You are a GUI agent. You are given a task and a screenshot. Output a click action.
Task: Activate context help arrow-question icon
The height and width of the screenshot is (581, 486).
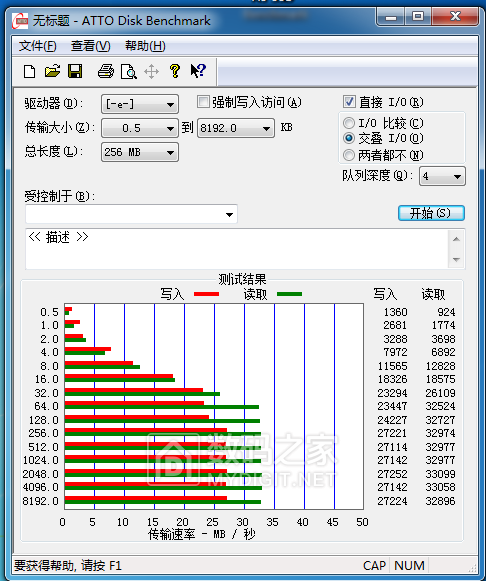(198, 70)
